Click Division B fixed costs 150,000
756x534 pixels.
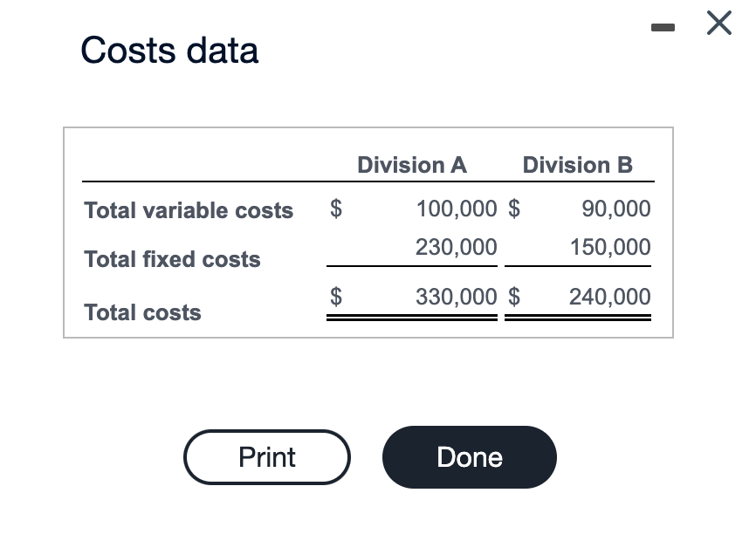point(610,247)
